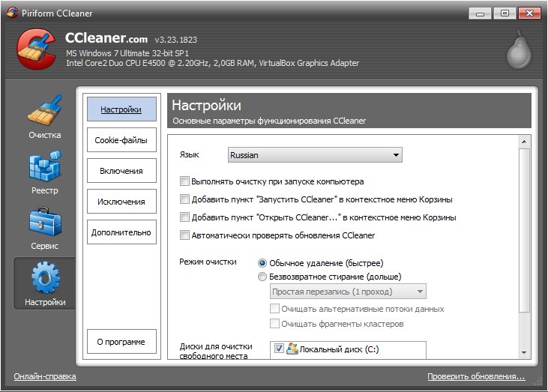Image resolution: width=548 pixels, height=392 pixels.
Task: Click the MS Windows 7 Ultimate system text
Action: (x=127, y=53)
